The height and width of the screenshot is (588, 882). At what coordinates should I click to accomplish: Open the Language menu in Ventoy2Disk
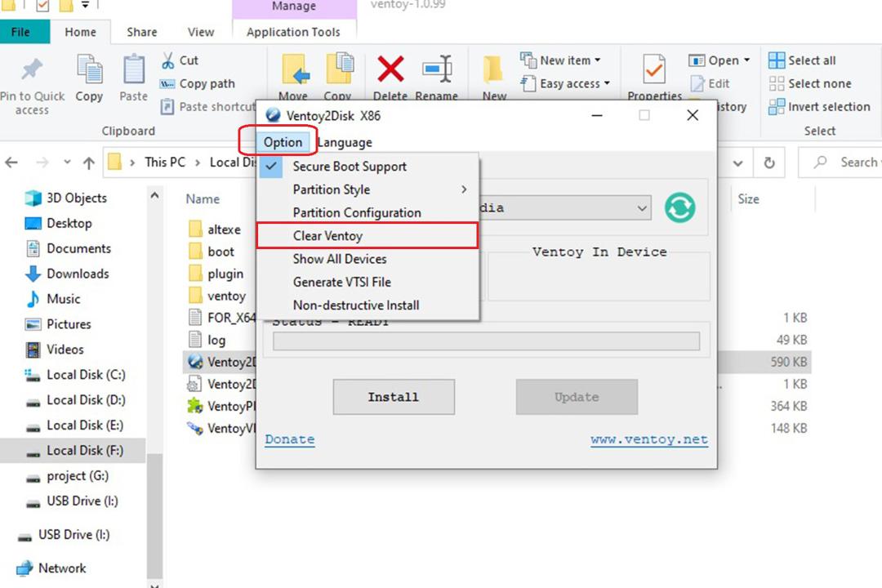coord(345,142)
